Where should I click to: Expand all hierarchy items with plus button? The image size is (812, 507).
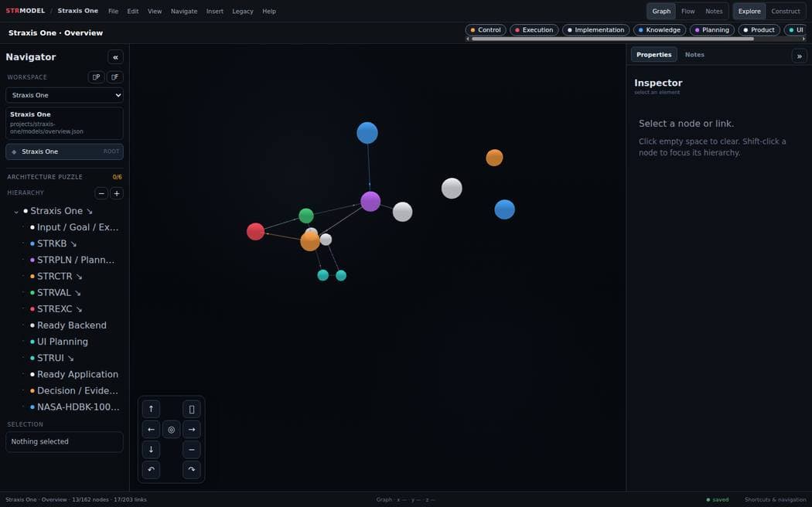tap(117, 193)
